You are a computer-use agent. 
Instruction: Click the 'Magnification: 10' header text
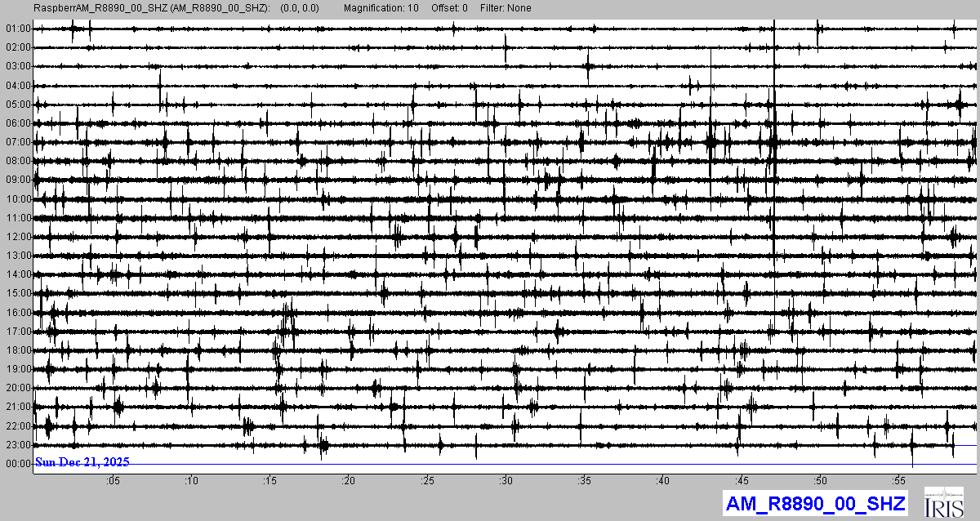pos(381,8)
